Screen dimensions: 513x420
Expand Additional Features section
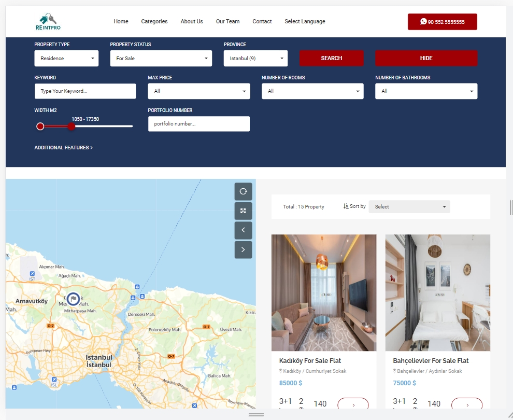[63, 148]
